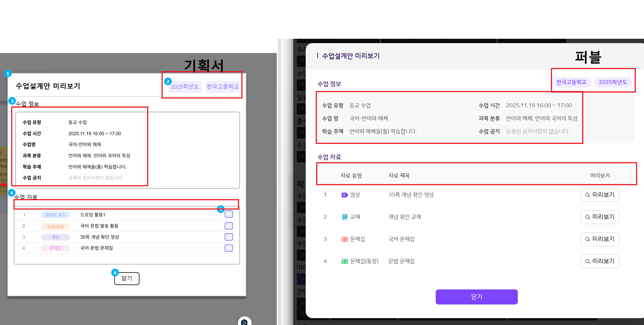644x325 pixels.
Task: Click the 2025학년도 tag in the 기획서 mockup
Action: [x=185, y=87]
